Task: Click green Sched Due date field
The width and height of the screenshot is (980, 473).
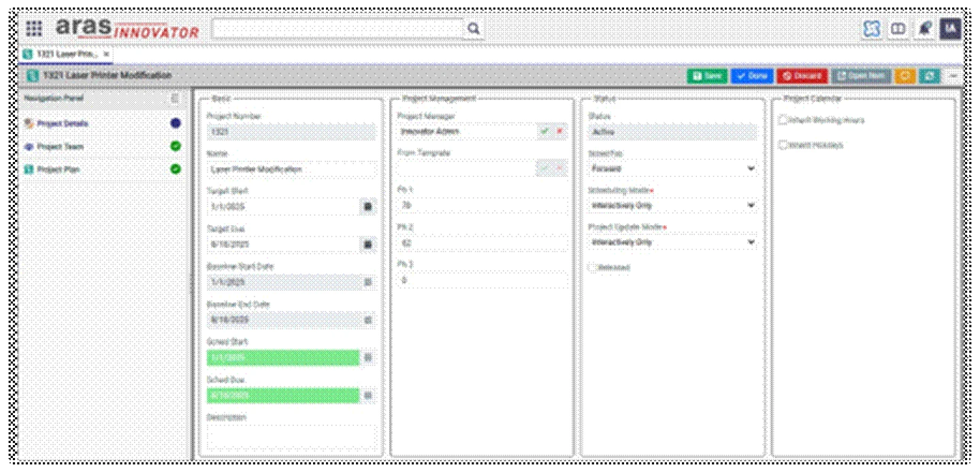Action: 283,395
